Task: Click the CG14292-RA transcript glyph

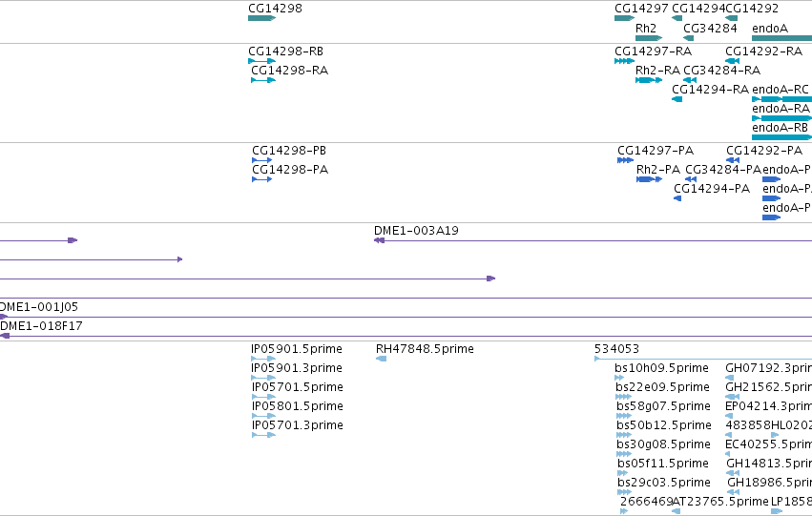Action: (732, 61)
